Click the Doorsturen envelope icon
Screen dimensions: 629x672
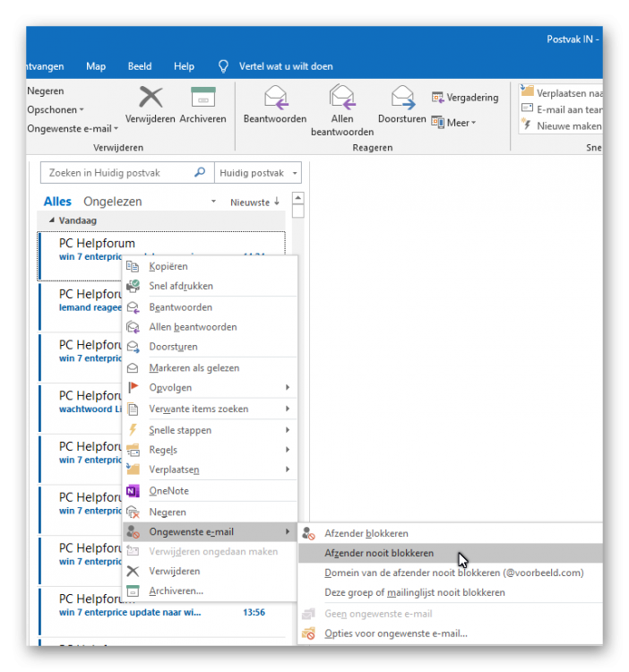(x=403, y=98)
